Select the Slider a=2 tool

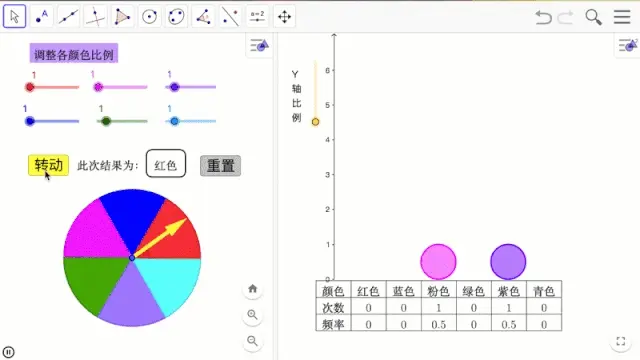pyautogui.click(x=257, y=16)
